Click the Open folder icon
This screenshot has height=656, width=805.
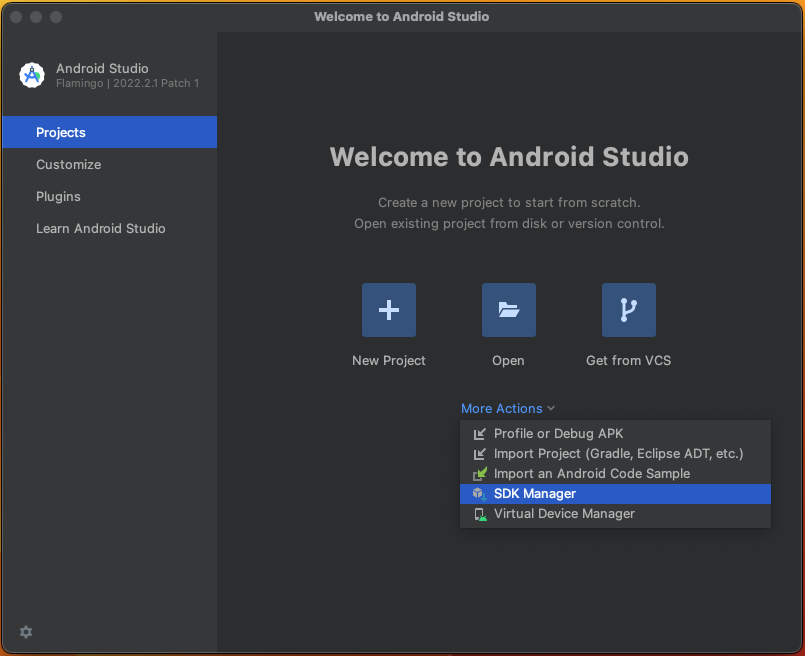click(x=509, y=310)
